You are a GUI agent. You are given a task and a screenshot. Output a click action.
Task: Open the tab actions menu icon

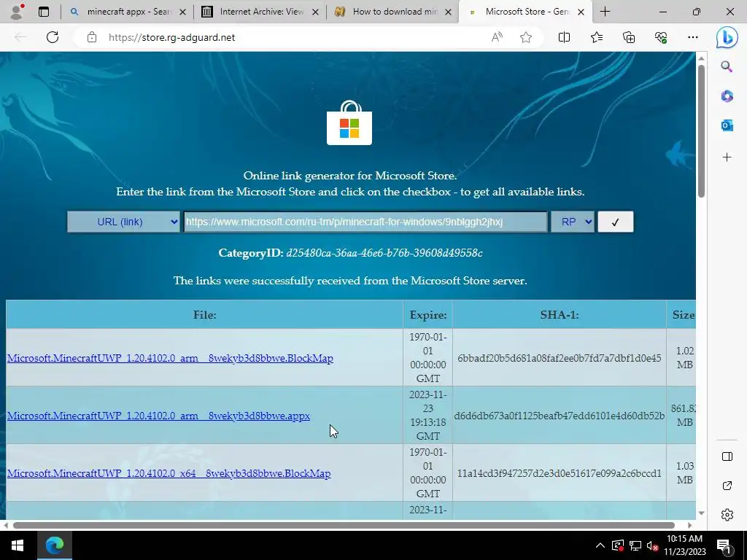tap(44, 12)
